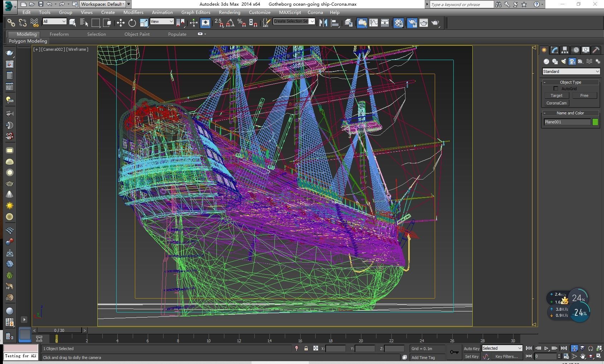Select the Lights category icon
Viewport: 604px width, 364px height.
pyautogui.click(x=564, y=62)
